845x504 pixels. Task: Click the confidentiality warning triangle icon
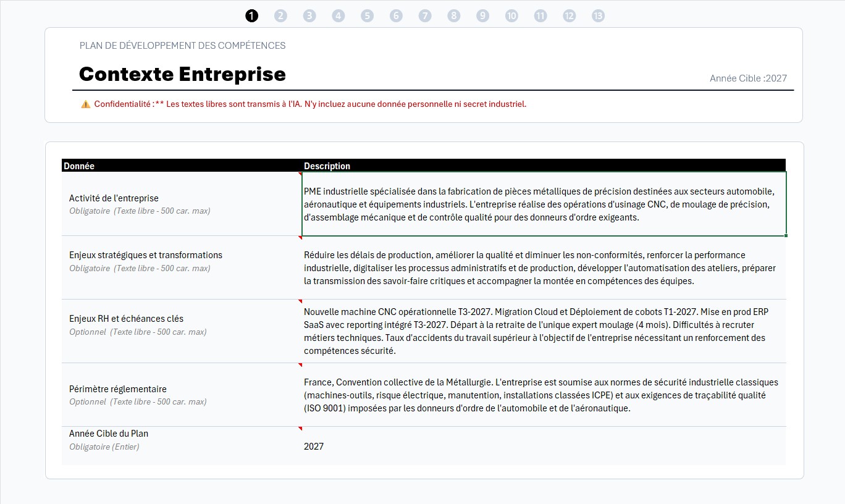[85, 104]
